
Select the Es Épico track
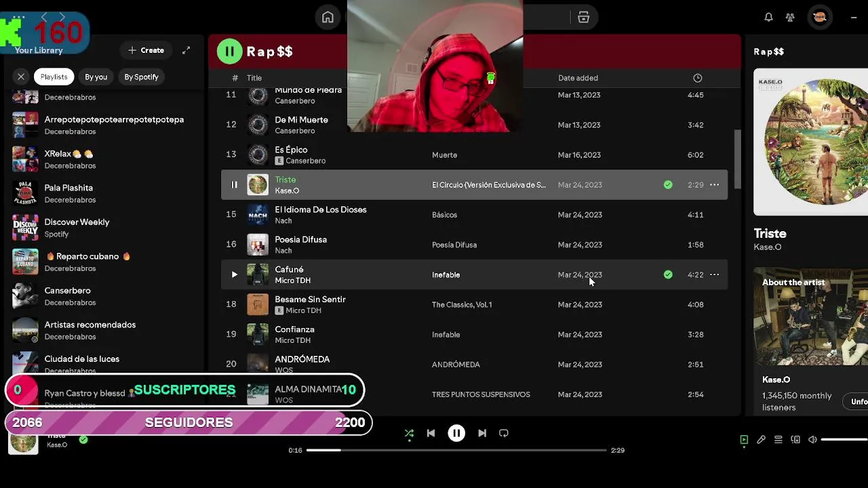474,155
